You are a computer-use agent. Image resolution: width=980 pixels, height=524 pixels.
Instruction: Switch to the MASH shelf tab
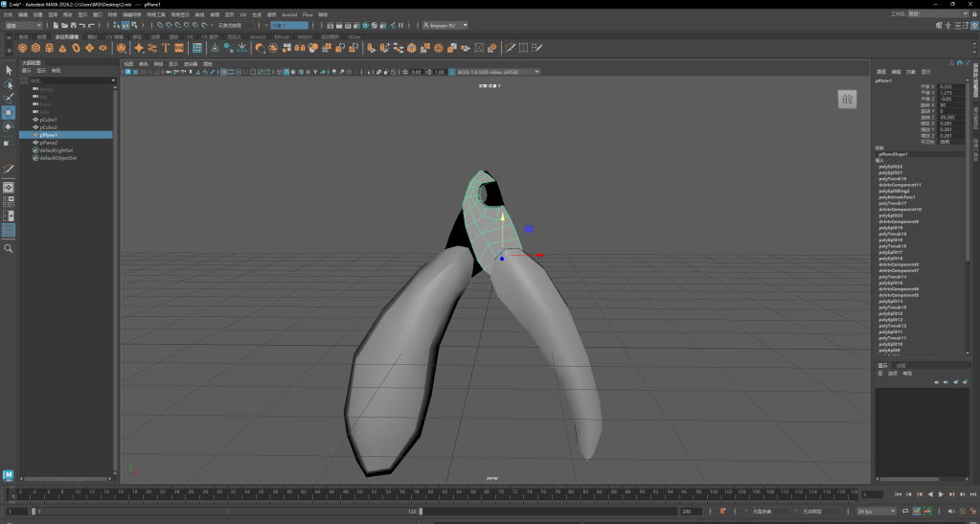tap(305, 36)
